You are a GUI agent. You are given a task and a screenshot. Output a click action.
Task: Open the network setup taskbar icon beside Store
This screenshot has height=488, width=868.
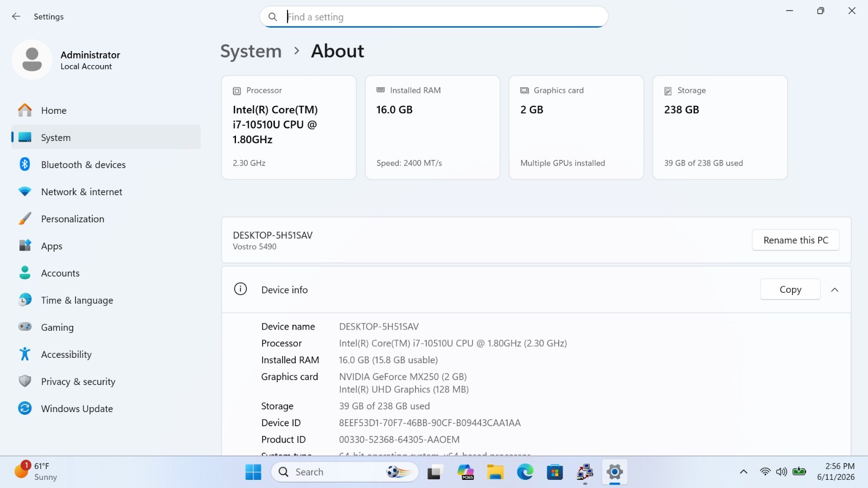(585, 472)
